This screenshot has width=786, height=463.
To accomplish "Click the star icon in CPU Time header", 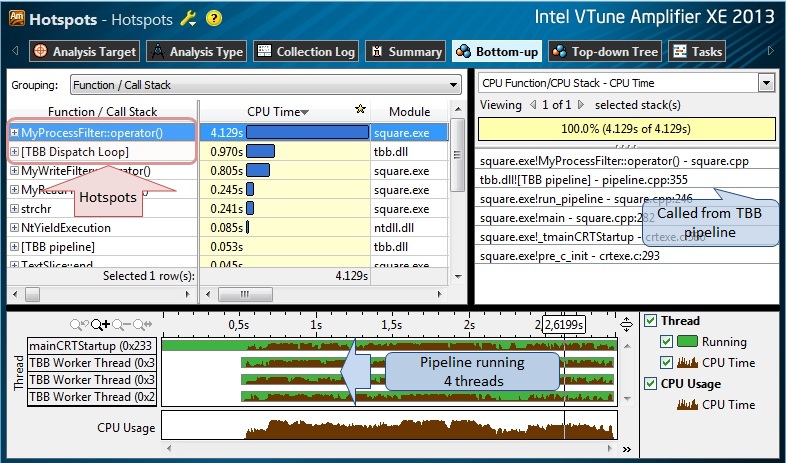I will point(360,109).
